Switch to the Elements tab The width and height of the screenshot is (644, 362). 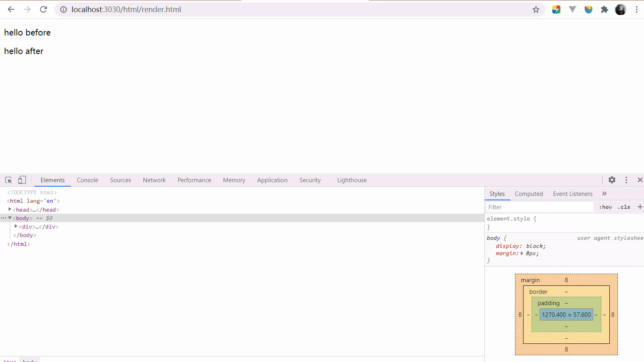[x=52, y=180]
